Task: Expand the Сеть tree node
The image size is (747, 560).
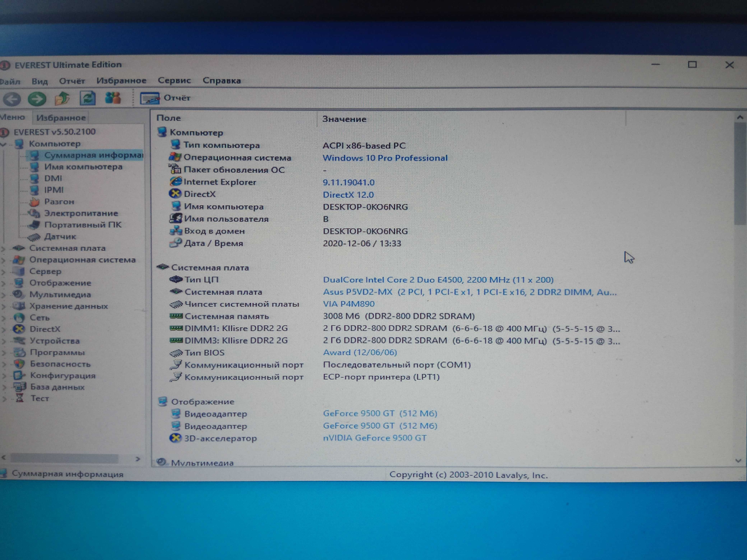Action: click(x=3, y=318)
